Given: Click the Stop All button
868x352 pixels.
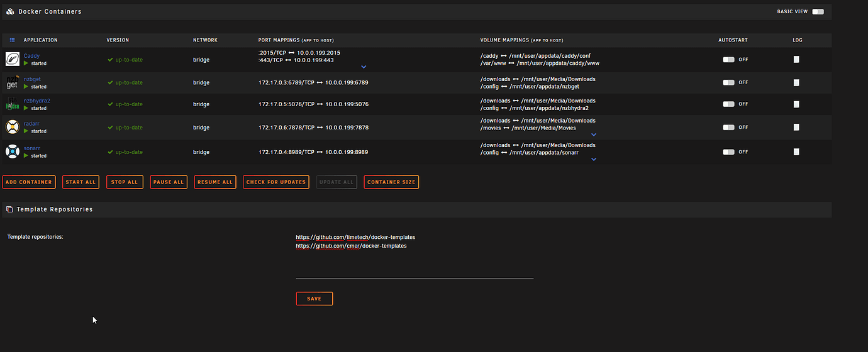Looking at the screenshot, I should pos(125,182).
